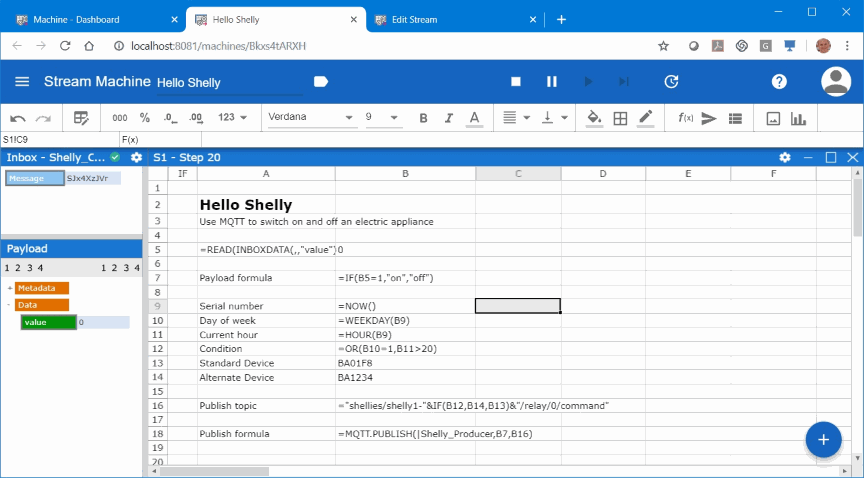Open the font size dropdown
This screenshot has height=478, width=864.
click(x=381, y=118)
